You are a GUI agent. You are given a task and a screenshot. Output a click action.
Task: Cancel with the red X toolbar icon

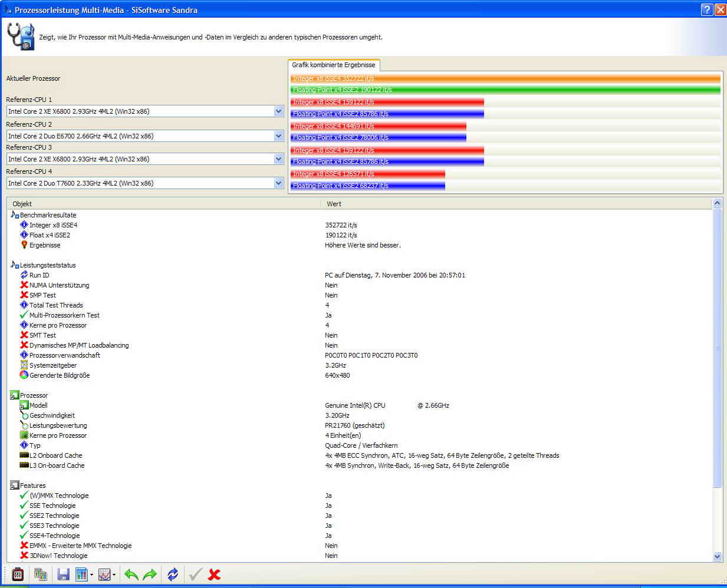click(x=214, y=574)
